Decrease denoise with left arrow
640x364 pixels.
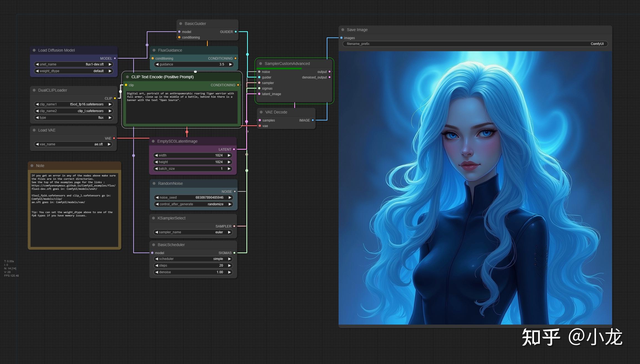tap(157, 272)
